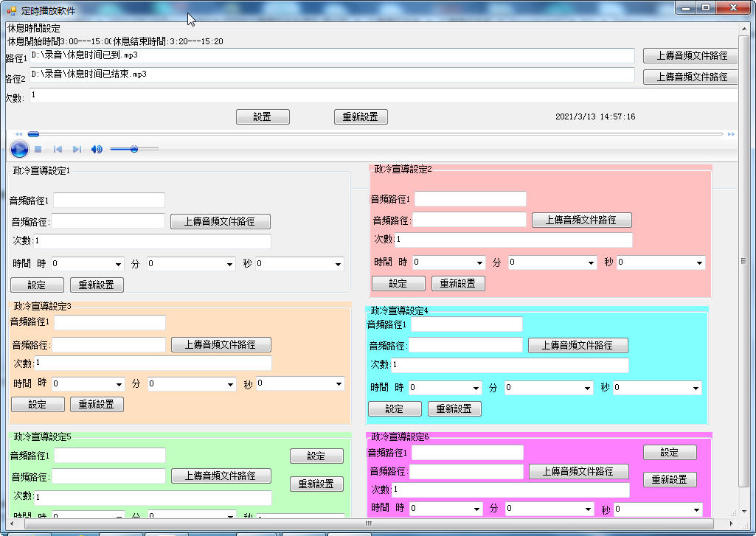Screen dimensions: 756x536
Task: Edit the 路徑2 audio path field
Action: [332, 74]
